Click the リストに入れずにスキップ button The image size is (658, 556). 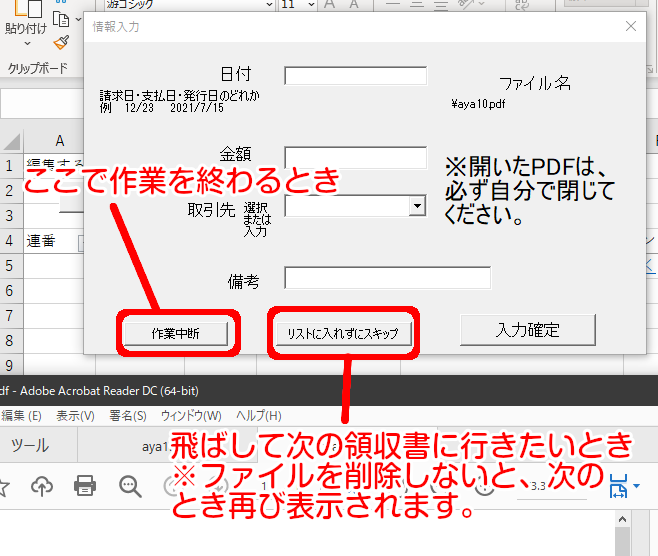[343, 334]
